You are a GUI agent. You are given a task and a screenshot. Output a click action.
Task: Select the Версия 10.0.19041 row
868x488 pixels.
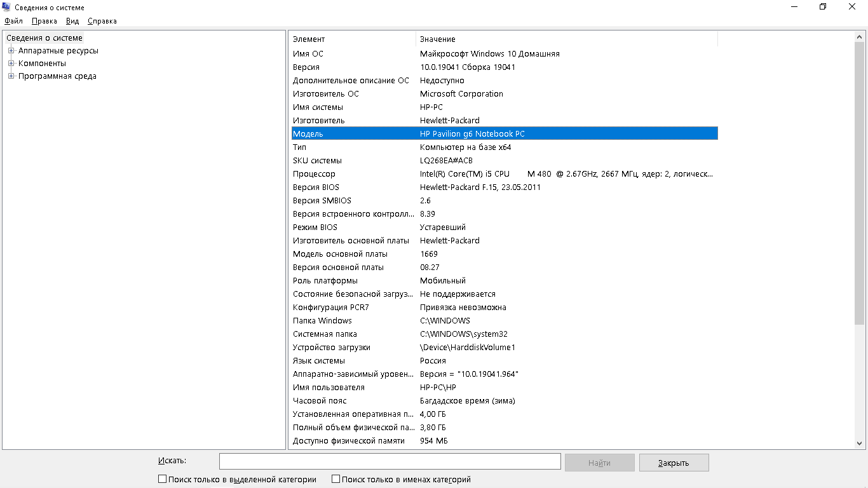pyautogui.click(x=505, y=67)
